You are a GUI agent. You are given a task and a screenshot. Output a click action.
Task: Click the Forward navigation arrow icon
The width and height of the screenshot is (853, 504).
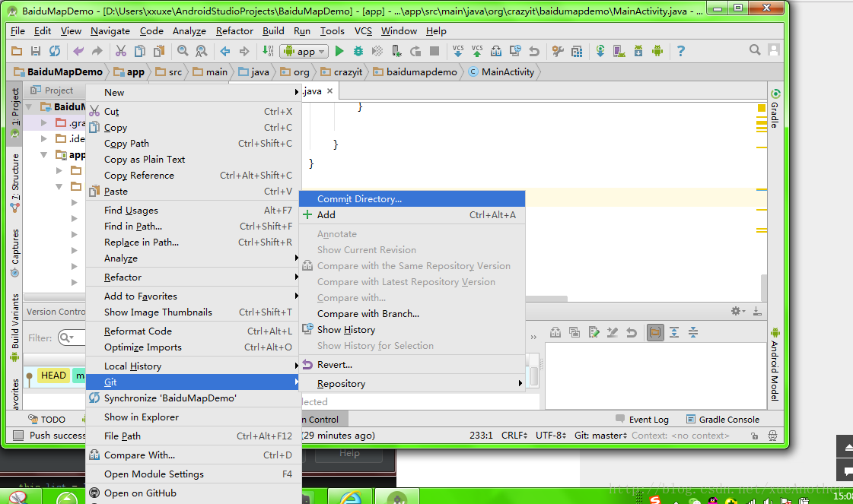click(244, 51)
